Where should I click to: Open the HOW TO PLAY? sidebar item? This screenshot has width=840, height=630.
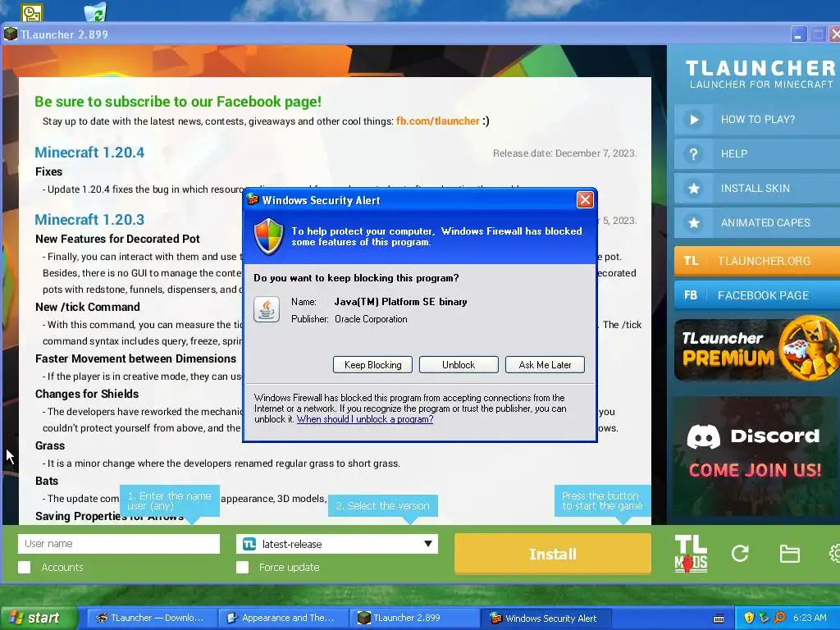coord(757,120)
